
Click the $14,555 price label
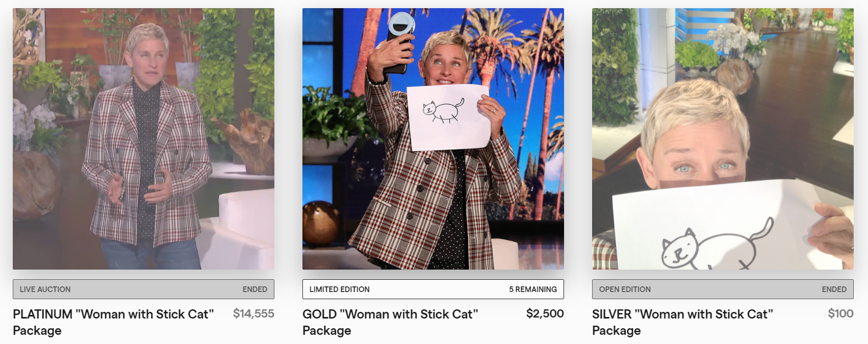[x=253, y=313]
